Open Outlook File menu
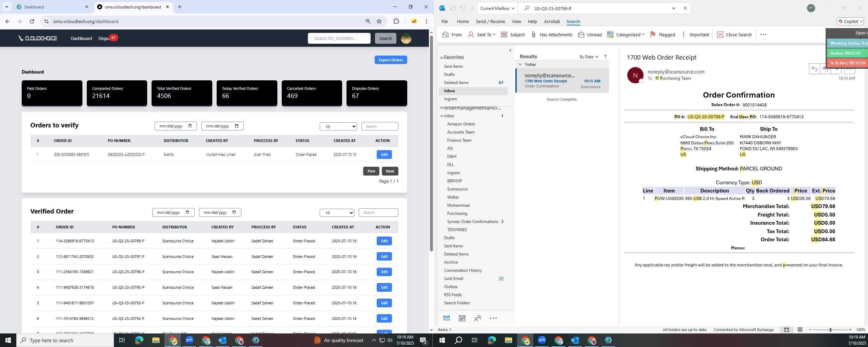Viewport: 868px width, 347px height. (x=445, y=21)
